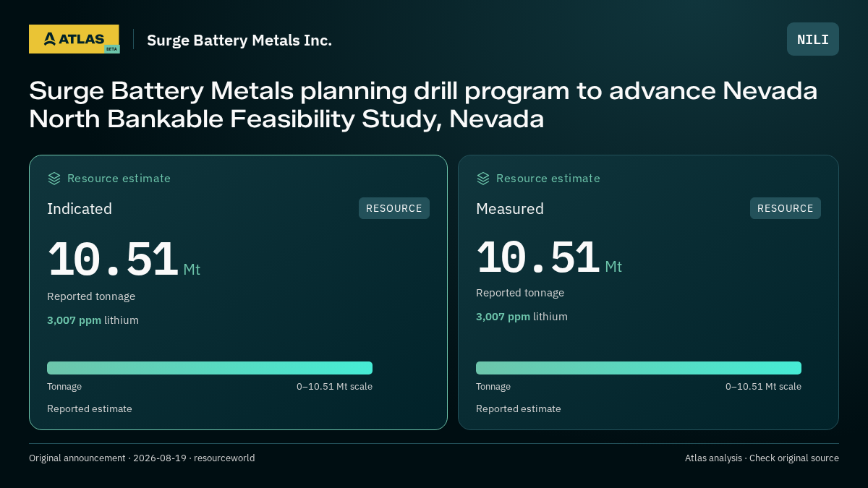This screenshot has height=488, width=868.
Task: Click the "Tonnage" label in the Indicated card
Action: (x=64, y=387)
